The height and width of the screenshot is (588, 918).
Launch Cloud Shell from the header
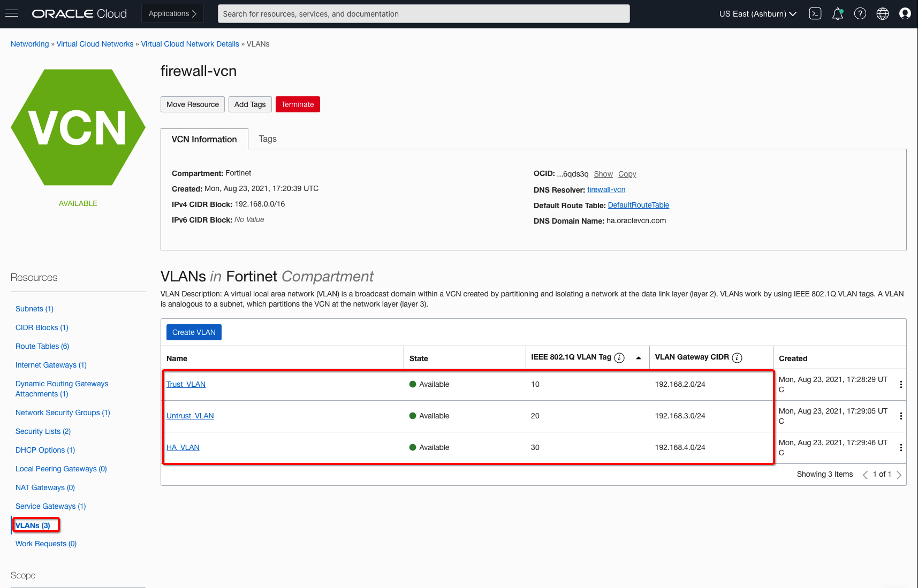tap(815, 14)
